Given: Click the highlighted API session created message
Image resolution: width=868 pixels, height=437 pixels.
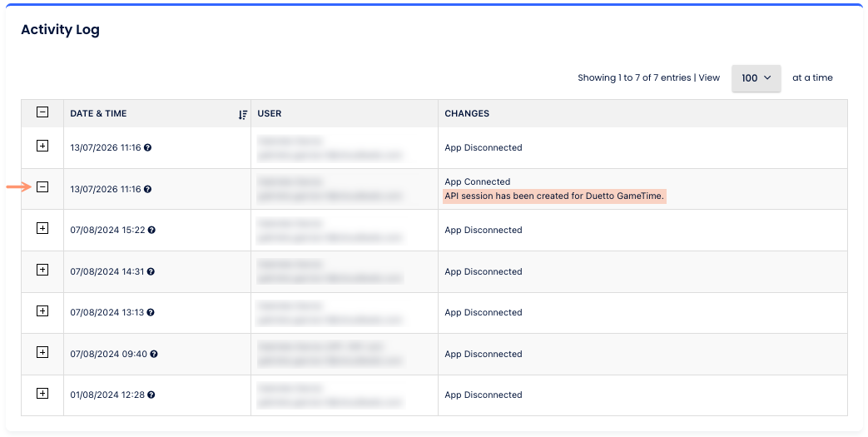Looking at the screenshot, I should pos(554,196).
